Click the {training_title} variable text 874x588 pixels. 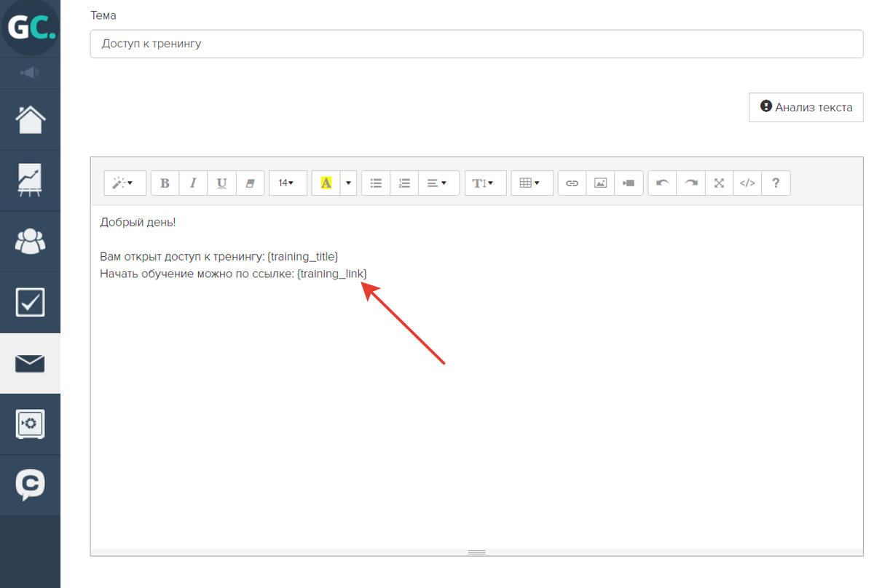303,256
